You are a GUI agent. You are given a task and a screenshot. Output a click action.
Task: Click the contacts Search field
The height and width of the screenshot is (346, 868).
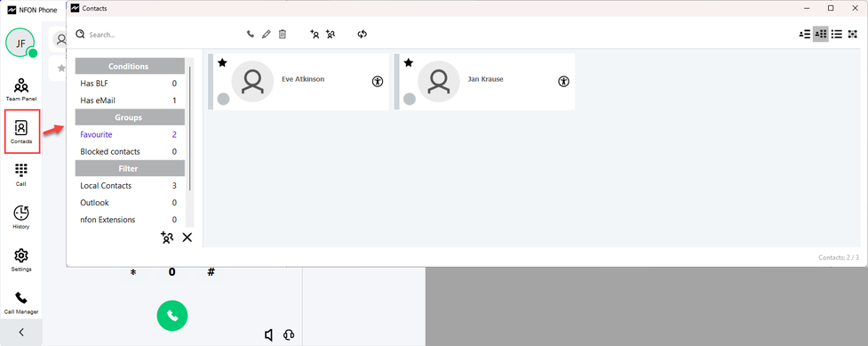pyautogui.click(x=155, y=35)
